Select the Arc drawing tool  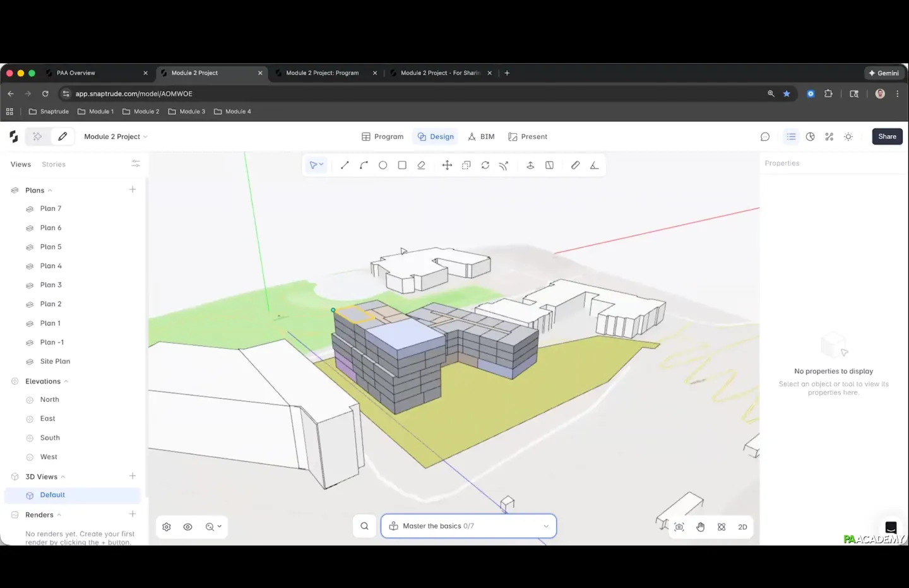pos(364,165)
